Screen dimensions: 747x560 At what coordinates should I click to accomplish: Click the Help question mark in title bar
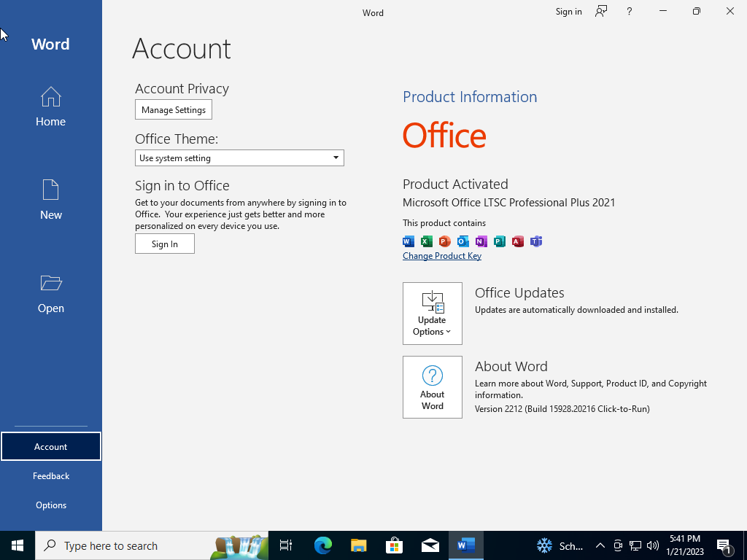(x=629, y=12)
